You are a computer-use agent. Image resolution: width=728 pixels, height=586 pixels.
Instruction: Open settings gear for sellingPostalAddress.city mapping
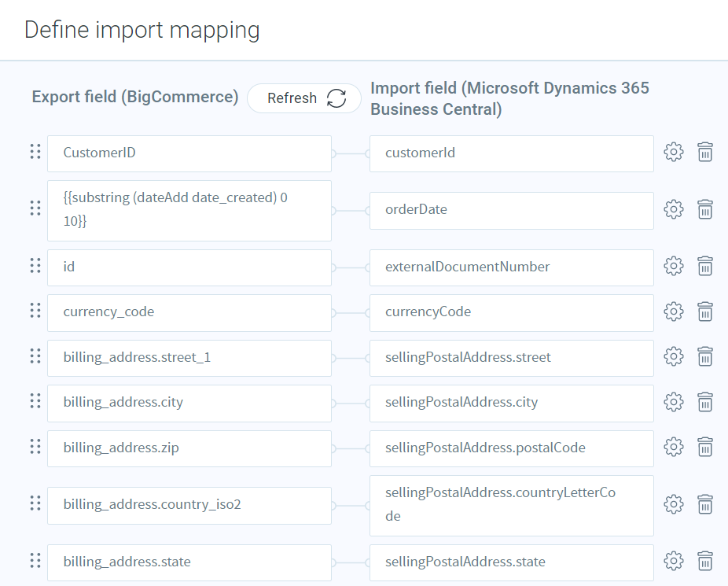674,402
